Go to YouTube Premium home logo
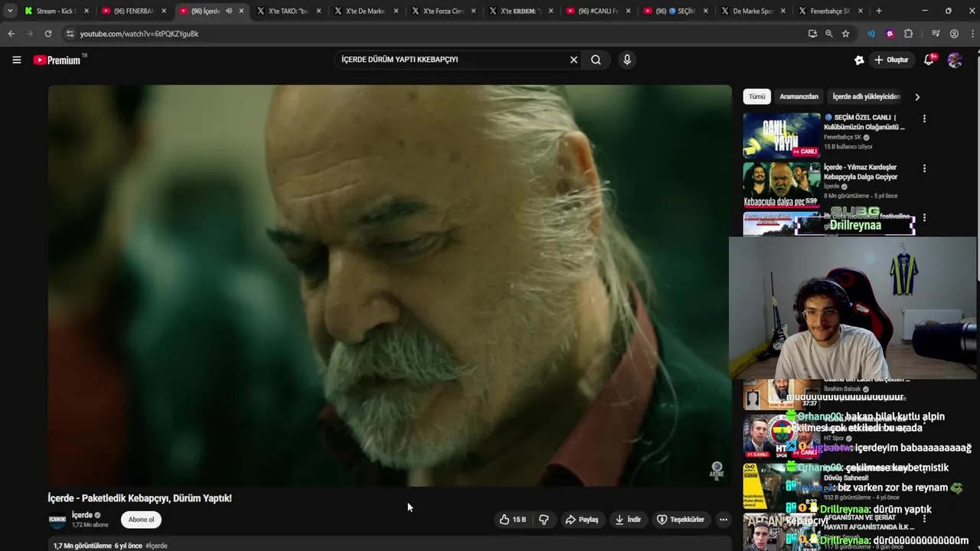 (59, 60)
